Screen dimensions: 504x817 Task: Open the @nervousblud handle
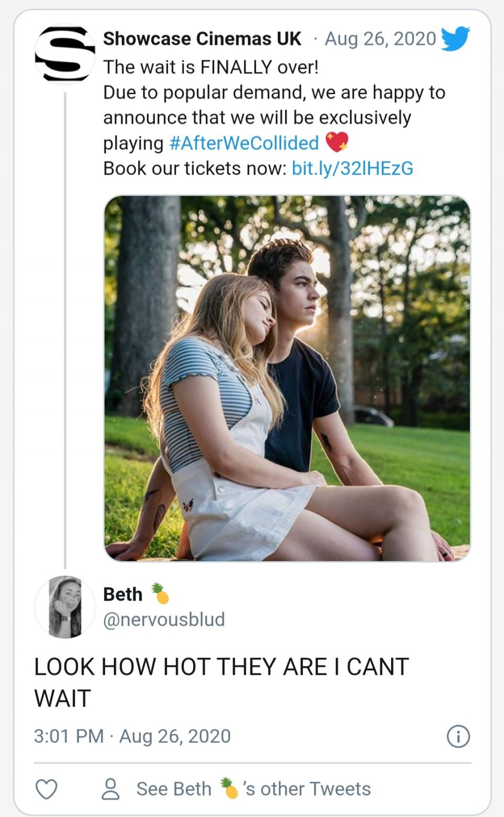click(164, 620)
